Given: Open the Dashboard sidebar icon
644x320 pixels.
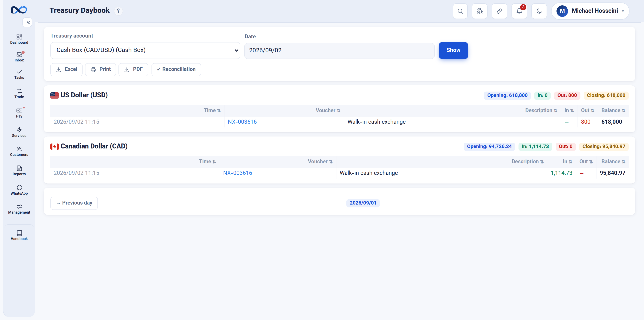Looking at the screenshot, I should tap(19, 39).
